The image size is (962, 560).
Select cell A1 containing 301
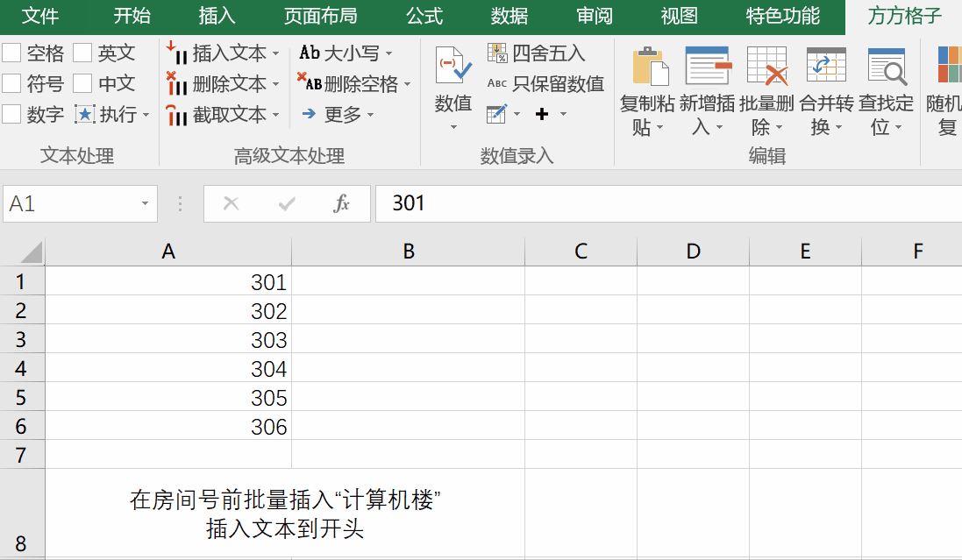pos(168,281)
